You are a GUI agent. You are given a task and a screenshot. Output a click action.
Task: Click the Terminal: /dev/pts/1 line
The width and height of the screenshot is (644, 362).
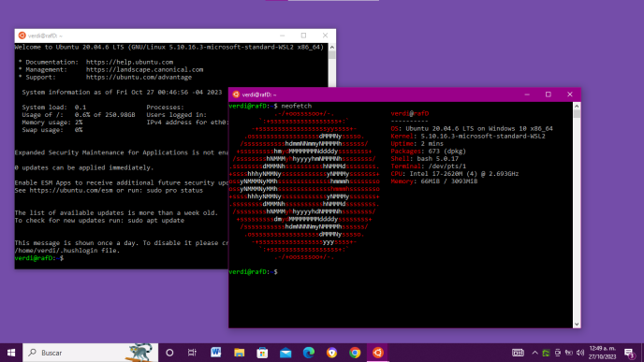[428, 167]
